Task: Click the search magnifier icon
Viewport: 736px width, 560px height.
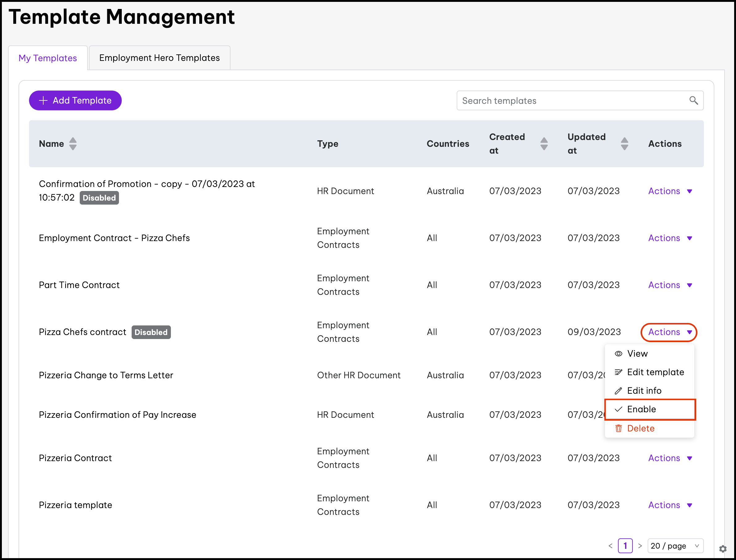Action: (693, 100)
